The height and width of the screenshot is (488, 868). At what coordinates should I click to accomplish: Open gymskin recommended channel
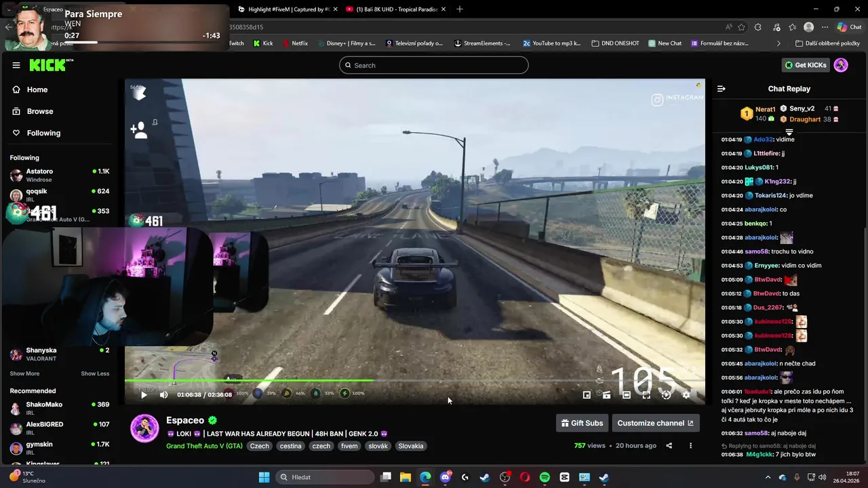pos(60,448)
